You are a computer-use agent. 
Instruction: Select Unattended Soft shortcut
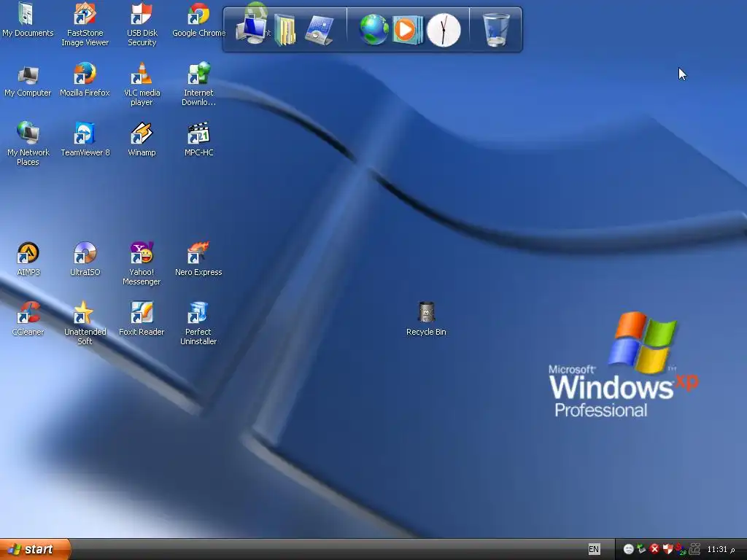85,324
